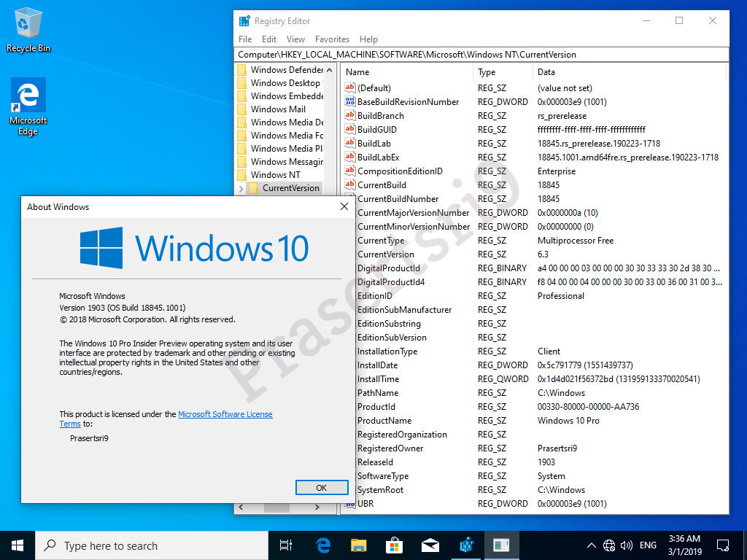Select the (Default) string value icon
Image resolution: width=747 pixels, height=560 pixels.
(350, 87)
